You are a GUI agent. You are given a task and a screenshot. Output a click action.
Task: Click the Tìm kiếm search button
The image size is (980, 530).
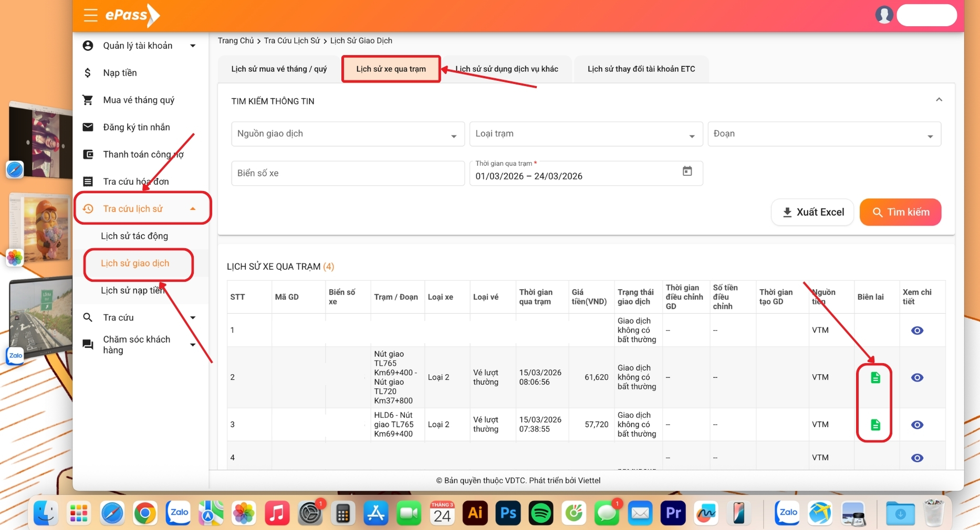tap(900, 213)
